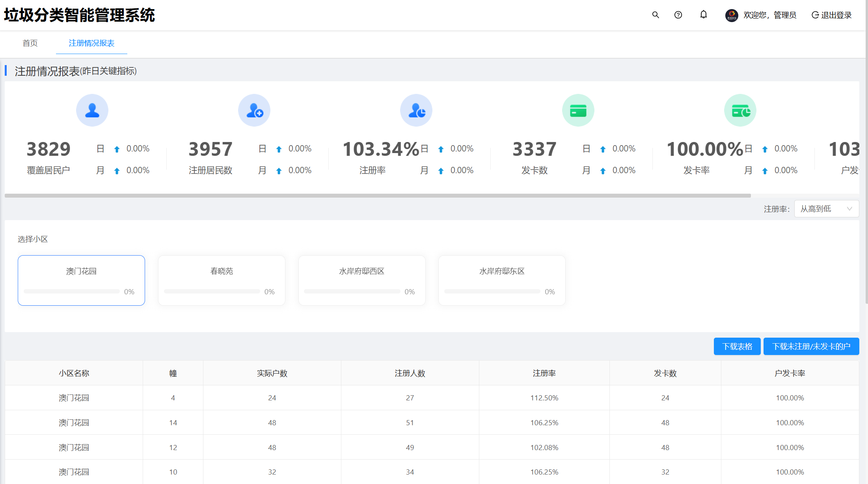Screen dimensions: 868x484
Task: Click the building number 14 cell
Action: tap(173, 423)
